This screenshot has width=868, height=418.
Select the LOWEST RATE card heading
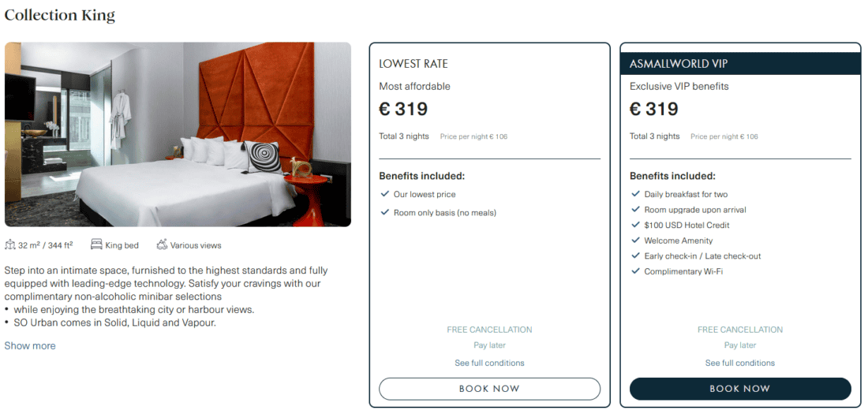(413, 64)
